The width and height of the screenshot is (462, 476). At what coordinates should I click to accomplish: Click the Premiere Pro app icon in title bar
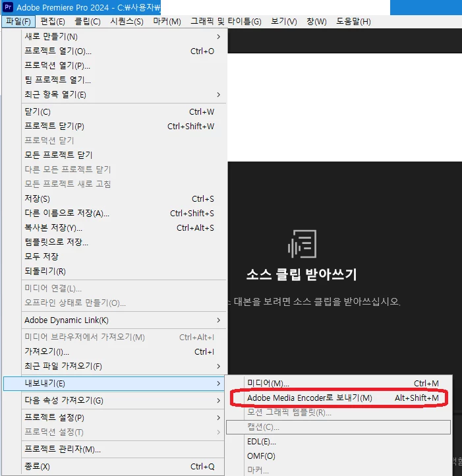coord(8,7)
